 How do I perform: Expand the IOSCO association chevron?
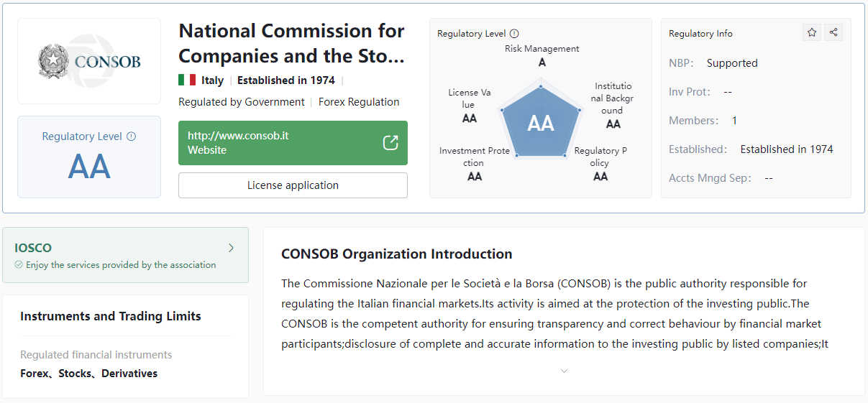pos(231,248)
